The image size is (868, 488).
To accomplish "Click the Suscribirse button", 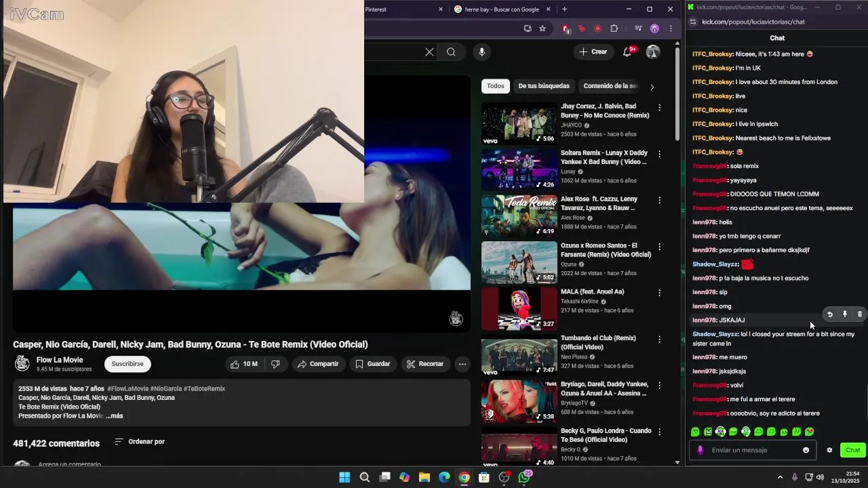I will click(127, 364).
